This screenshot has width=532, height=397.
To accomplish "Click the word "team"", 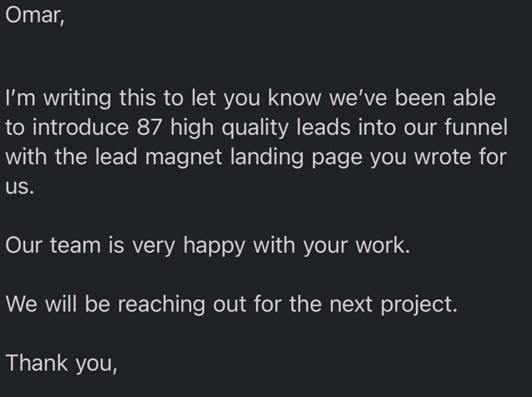I will [75, 246].
